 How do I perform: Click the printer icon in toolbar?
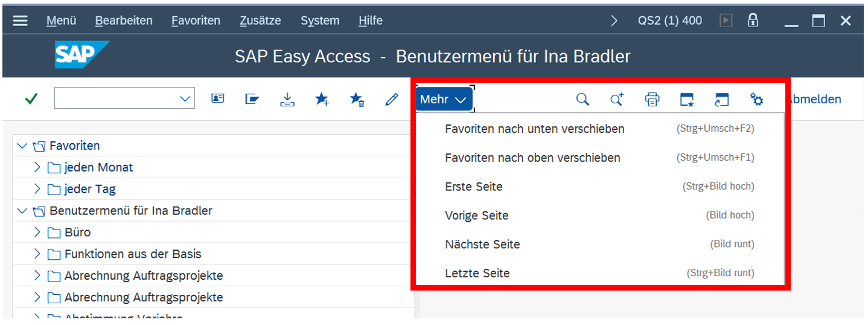click(x=652, y=99)
